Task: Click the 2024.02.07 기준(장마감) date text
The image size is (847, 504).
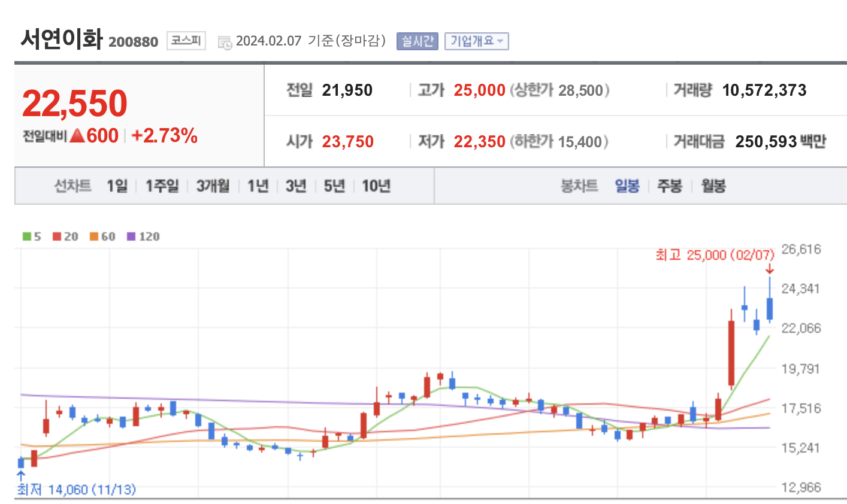Action: 311,41
